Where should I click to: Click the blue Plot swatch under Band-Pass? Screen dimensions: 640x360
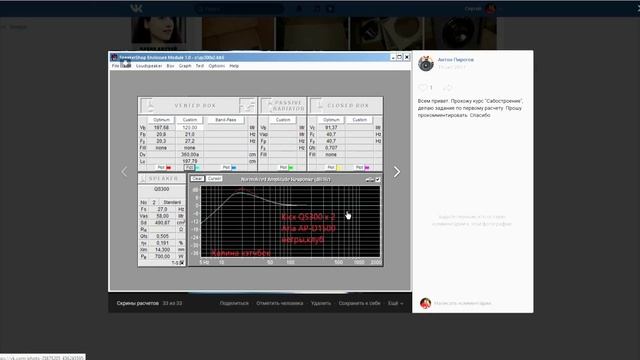tap(233, 167)
